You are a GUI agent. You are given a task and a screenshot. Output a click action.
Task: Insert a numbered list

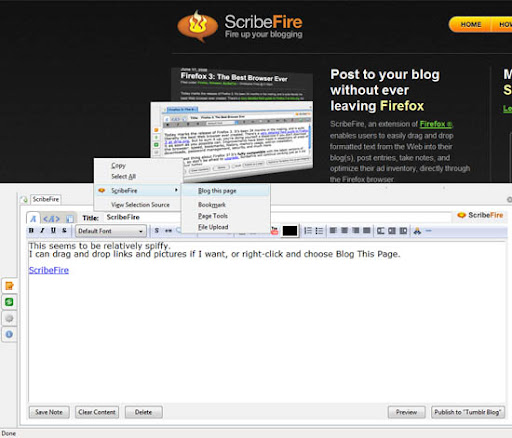pos(308,231)
